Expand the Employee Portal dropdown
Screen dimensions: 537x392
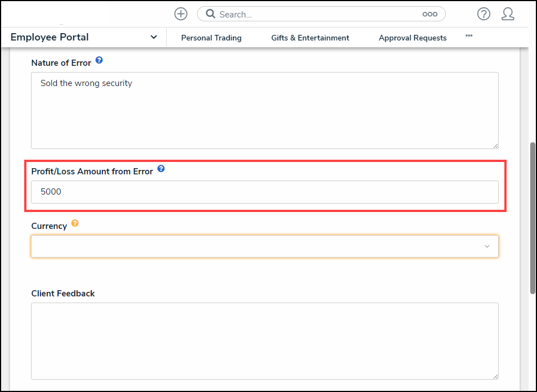click(x=154, y=38)
